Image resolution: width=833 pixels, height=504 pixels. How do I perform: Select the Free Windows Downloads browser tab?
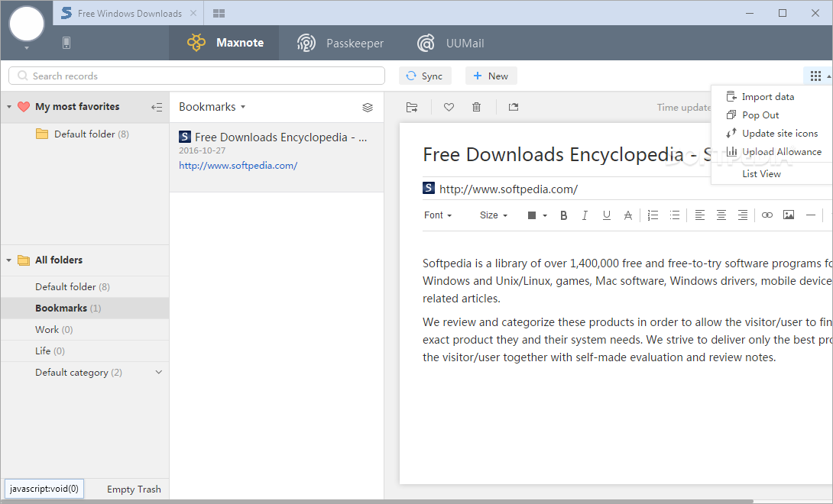click(128, 13)
